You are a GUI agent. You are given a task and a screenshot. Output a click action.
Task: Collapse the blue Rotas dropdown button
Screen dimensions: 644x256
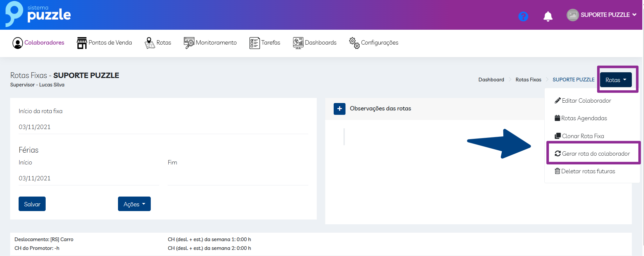(x=616, y=80)
